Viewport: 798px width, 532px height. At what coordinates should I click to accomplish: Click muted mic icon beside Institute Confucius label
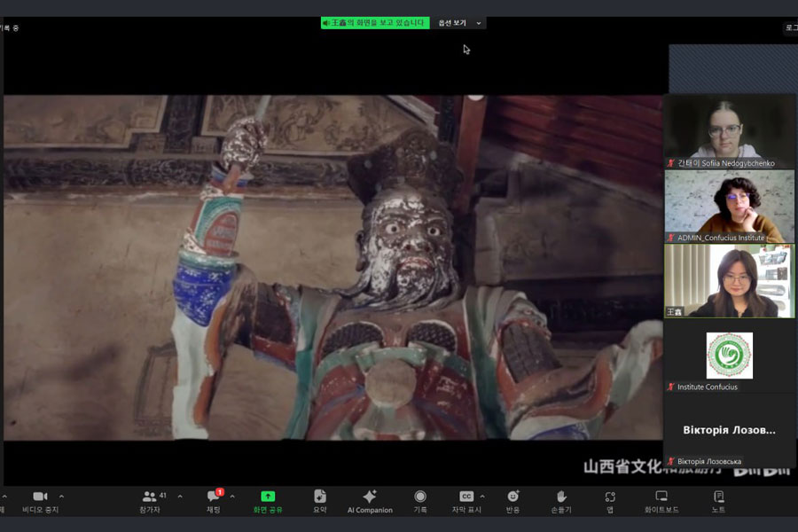coord(671,387)
